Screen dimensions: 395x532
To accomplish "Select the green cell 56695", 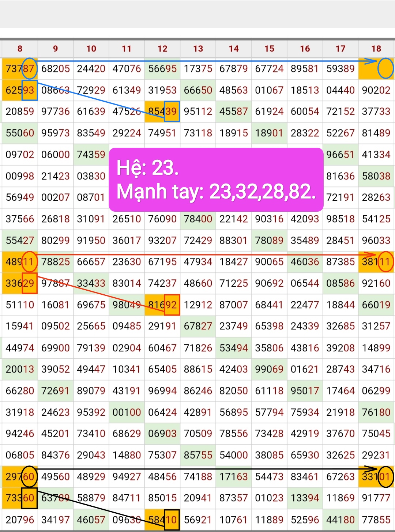I will 162,69.
